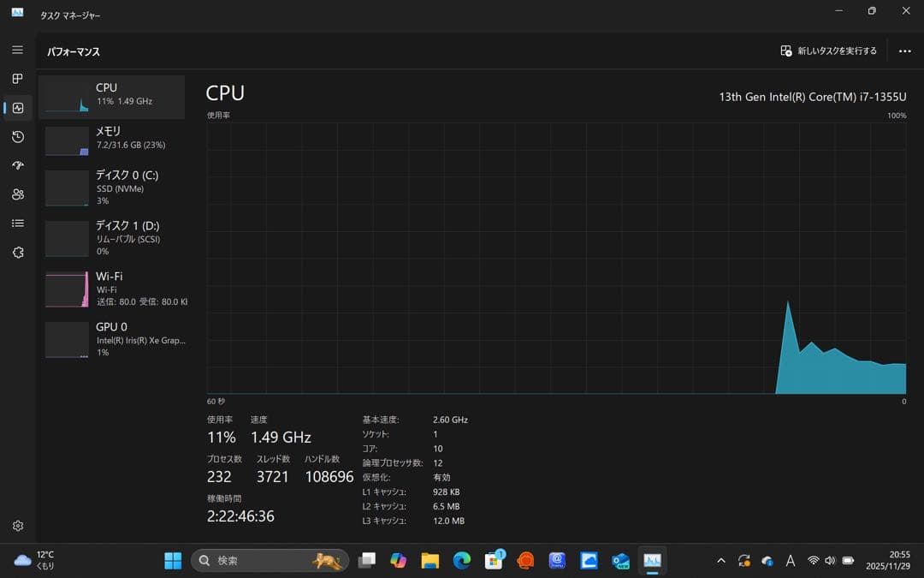Open Task Manager settings gear
The image size is (924, 578).
pos(16,526)
